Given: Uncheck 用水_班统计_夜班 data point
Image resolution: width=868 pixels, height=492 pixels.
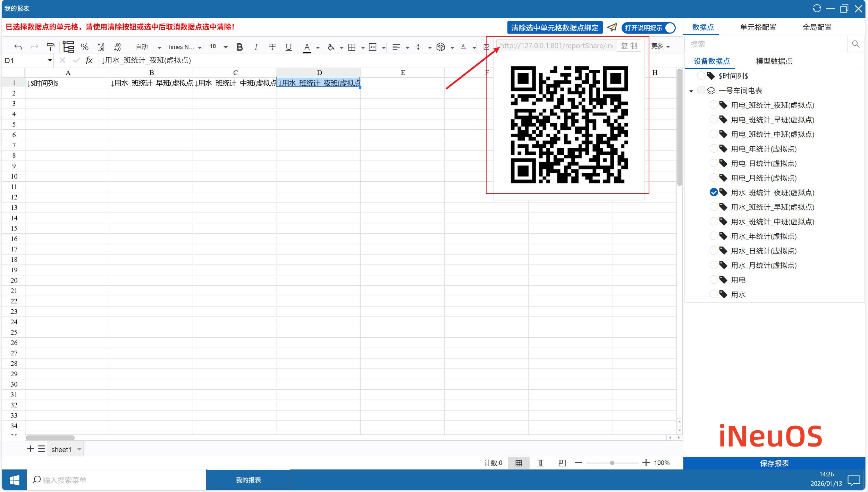Looking at the screenshot, I should coord(714,192).
